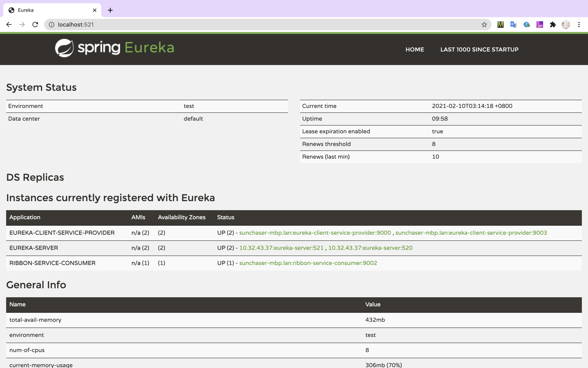Viewport: 588px width, 368px height.
Task: Click n/a (1) AMIs cell for ribbon consumer
Action: click(x=140, y=263)
